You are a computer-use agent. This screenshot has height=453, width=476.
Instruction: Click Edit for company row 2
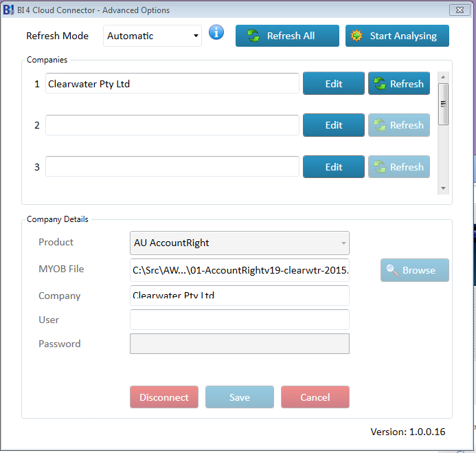coord(334,125)
